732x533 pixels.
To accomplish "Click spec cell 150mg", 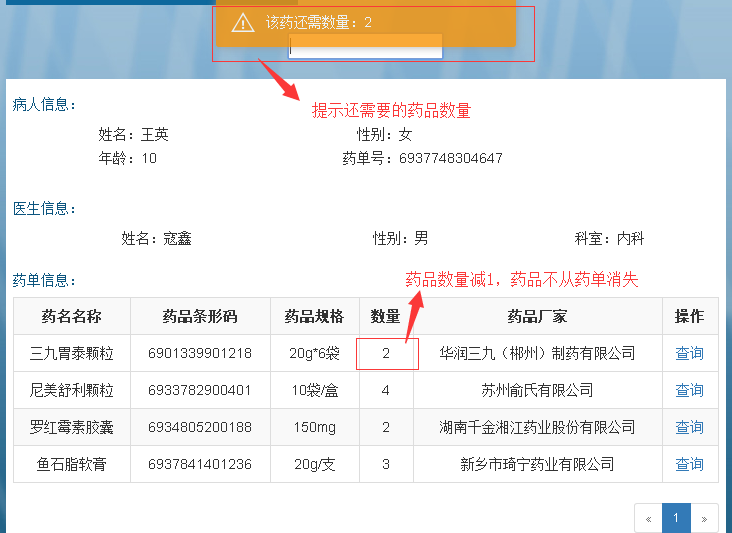I will 314,427.
